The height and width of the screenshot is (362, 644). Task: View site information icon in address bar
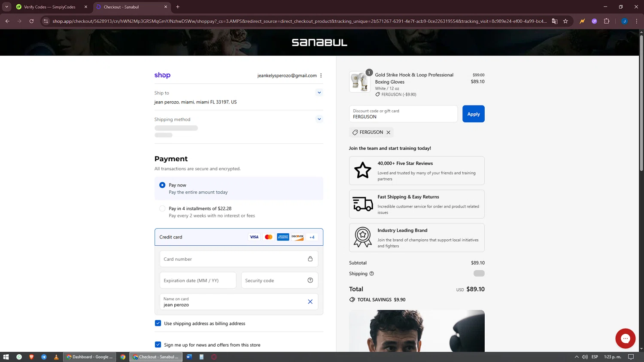coord(46,21)
